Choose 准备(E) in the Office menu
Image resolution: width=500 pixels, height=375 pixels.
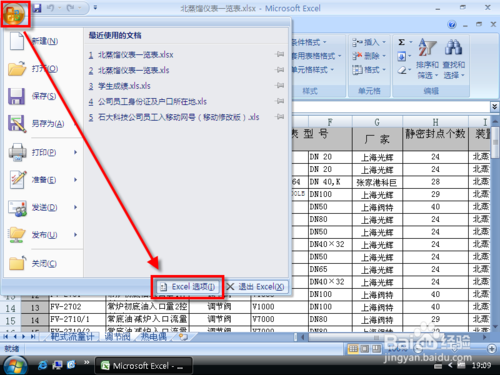click(x=43, y=180)
